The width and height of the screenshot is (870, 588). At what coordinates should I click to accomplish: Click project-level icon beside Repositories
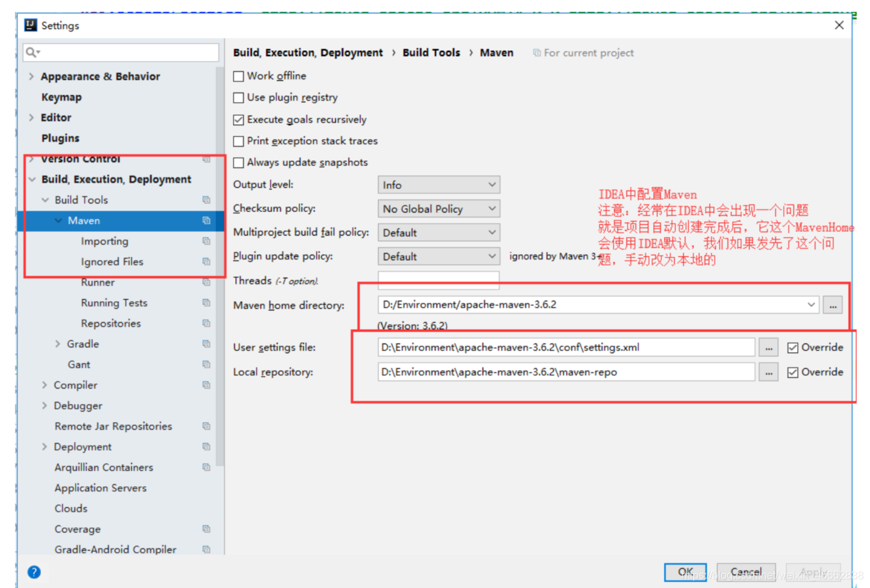point(206,324)
